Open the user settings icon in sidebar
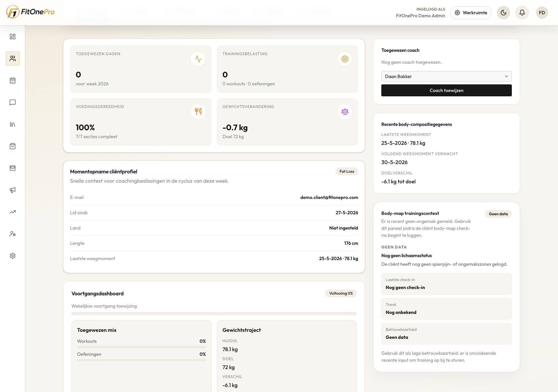This screenshot has height=392, width=558. (13, 234)
